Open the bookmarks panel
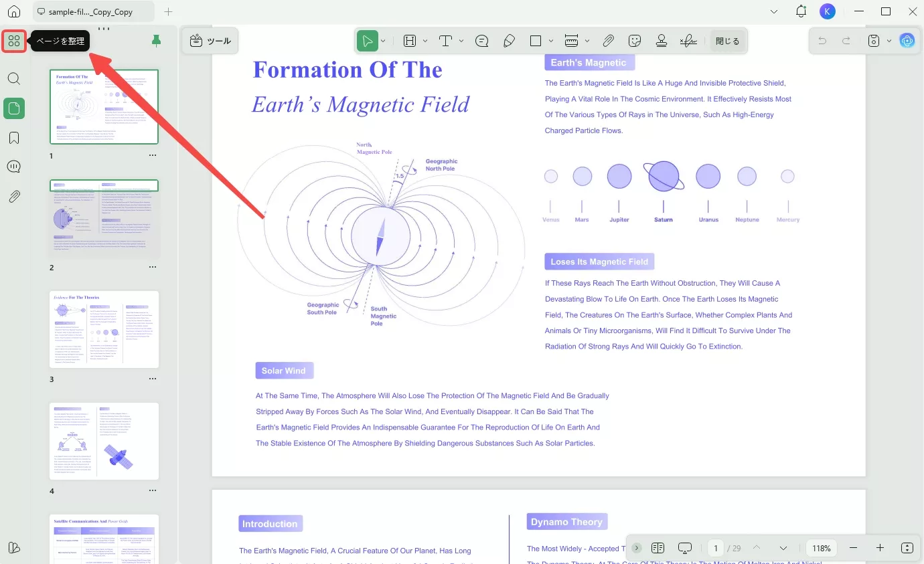The width and height of the screenshot is (924, 564). click(x=14, y=138)
